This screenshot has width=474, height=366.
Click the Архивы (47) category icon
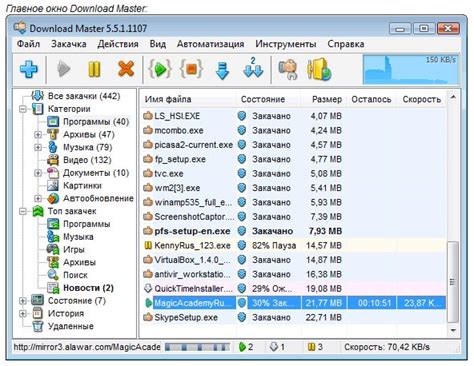click(53, 135)
